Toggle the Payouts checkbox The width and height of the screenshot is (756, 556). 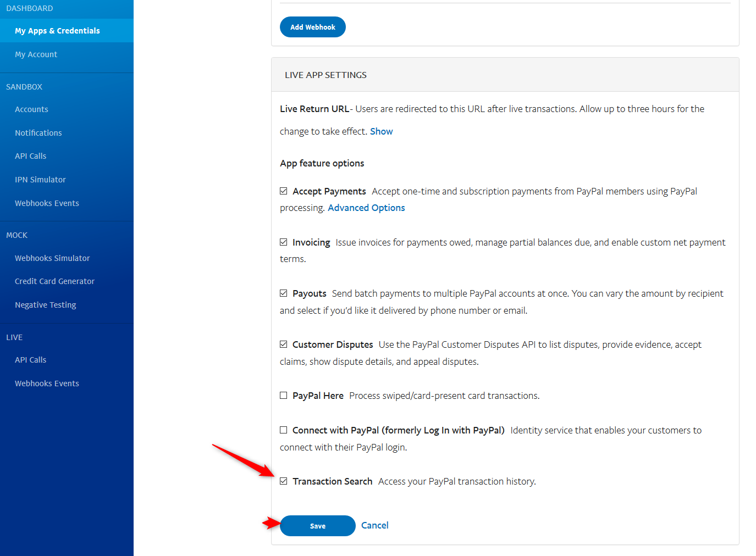(284, 293)
